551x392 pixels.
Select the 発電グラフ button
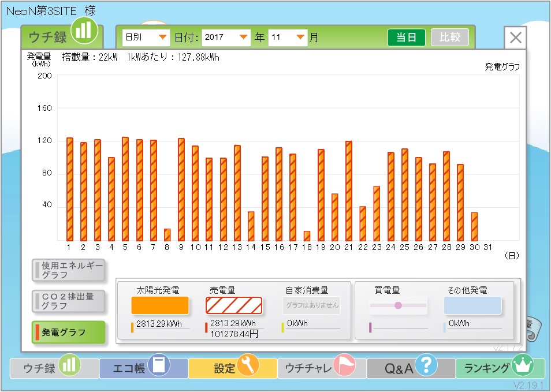69,332
